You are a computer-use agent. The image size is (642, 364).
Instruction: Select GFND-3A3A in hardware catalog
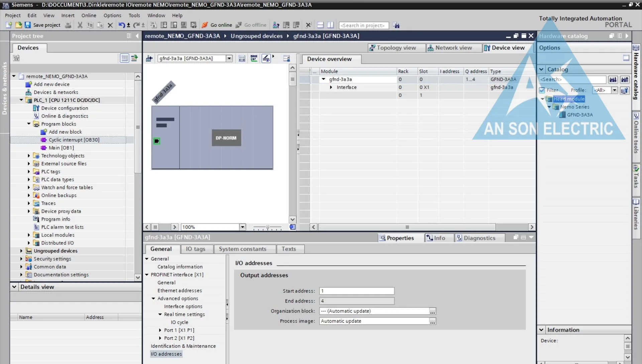580,115
